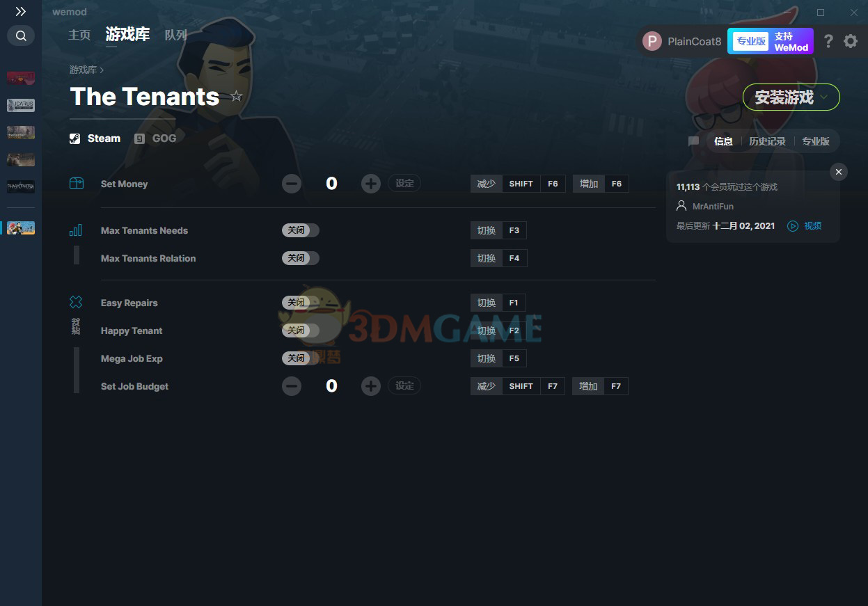868x606 pixels.
Task: Open the chat comments icon
Action: coord(693,141)
